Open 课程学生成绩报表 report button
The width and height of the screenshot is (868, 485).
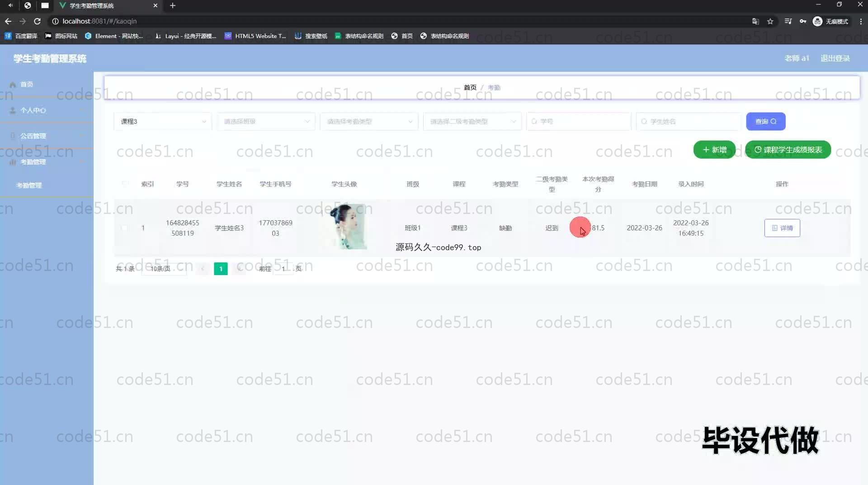[788, 150]
